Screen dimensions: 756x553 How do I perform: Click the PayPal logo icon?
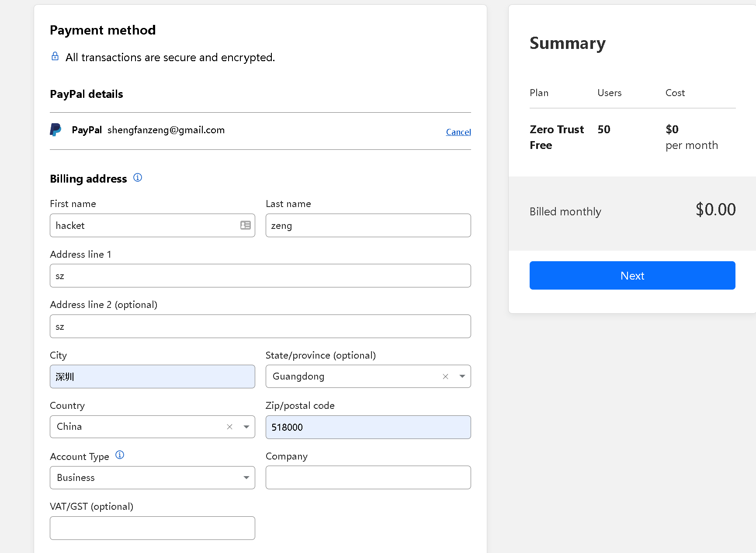pyautogui.click(x=55, y=130)
